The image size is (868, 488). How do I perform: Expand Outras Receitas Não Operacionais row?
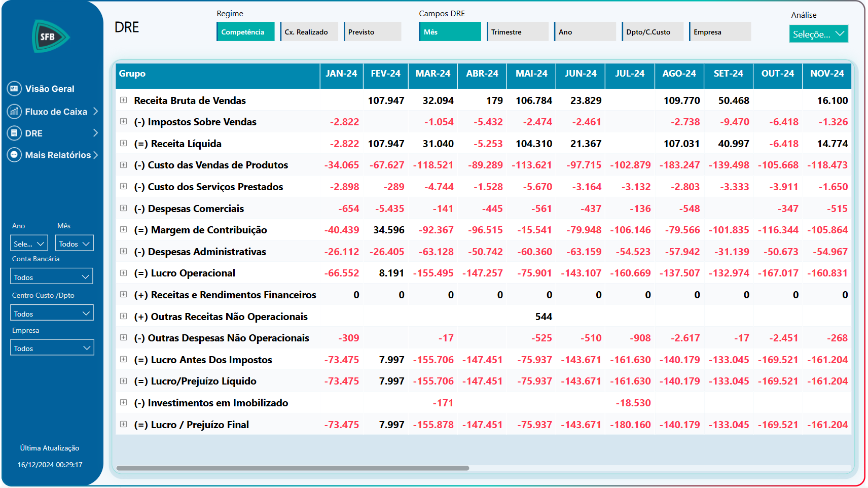(x=123, y=316)
